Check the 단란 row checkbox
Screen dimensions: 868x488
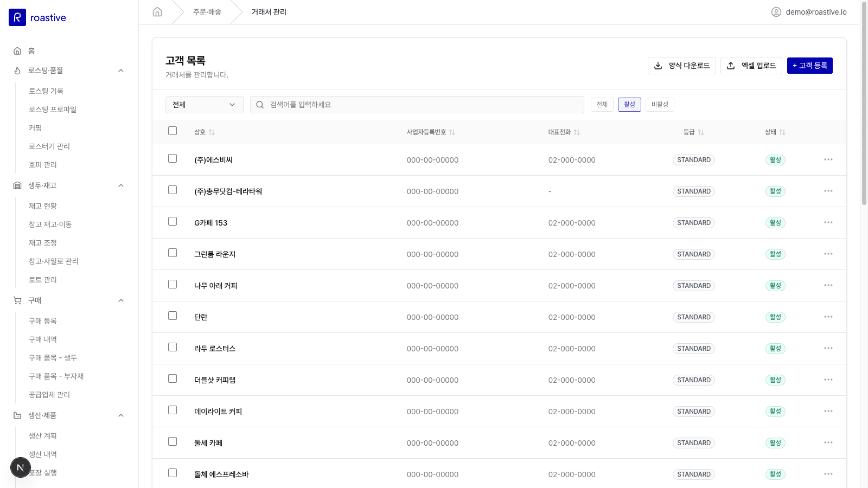(173, 316)
